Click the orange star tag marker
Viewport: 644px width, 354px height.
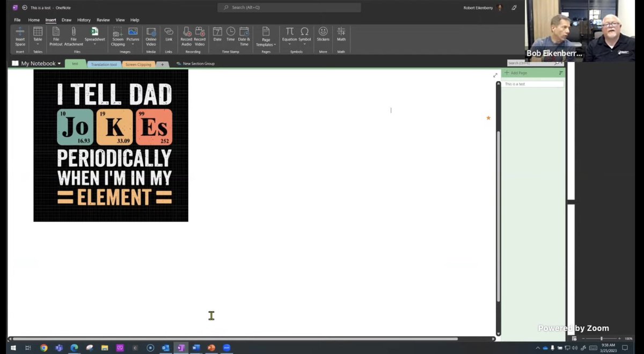pyautogui.click(x=488, y=118)
